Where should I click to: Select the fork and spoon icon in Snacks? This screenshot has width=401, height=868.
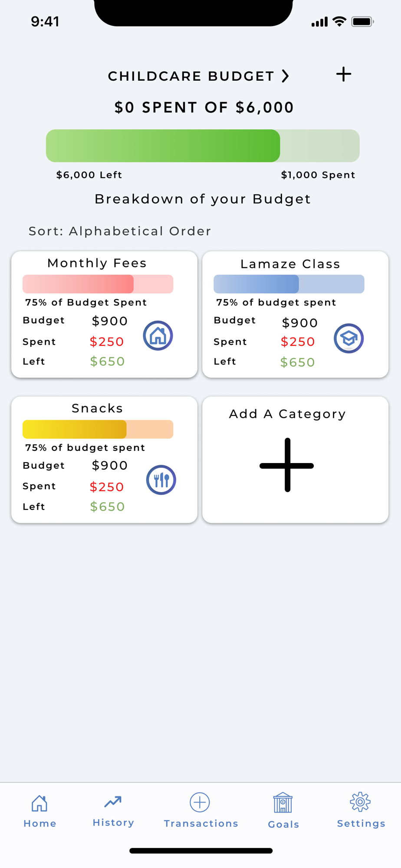pos(161,480)
